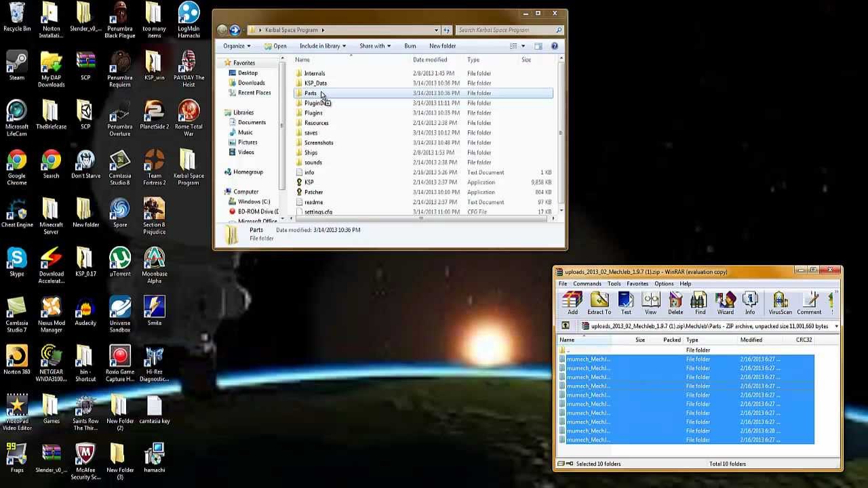
Task: Open the Options menu in WinRAR
Action: (664, 284)
